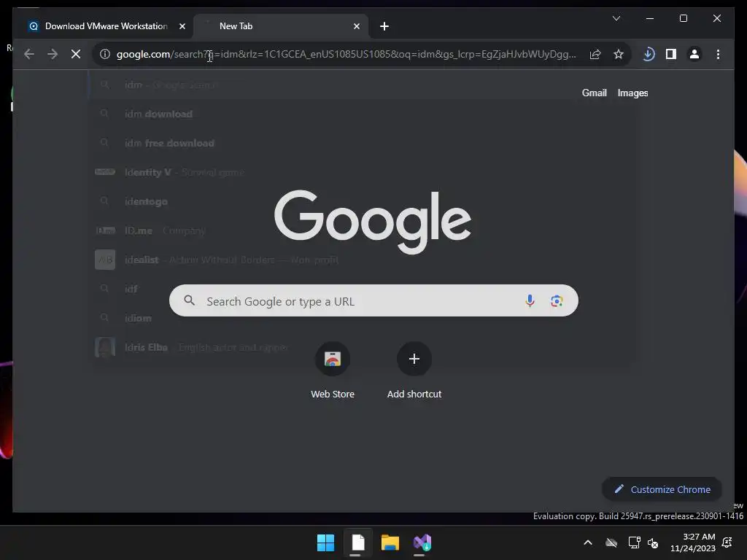Open Visual Studio from the taskbar
This screenshot has width=747, height=560.
point(422,542)
